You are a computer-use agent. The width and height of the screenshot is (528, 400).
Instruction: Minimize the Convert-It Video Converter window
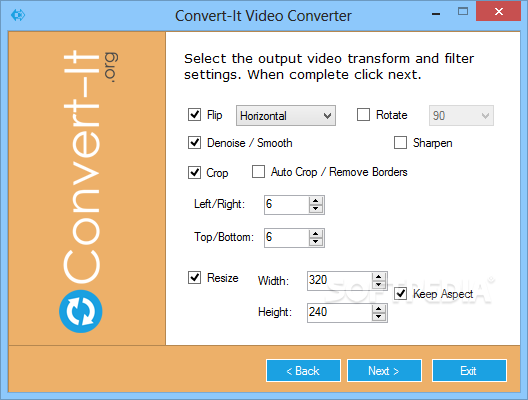[x=436, y=13]
